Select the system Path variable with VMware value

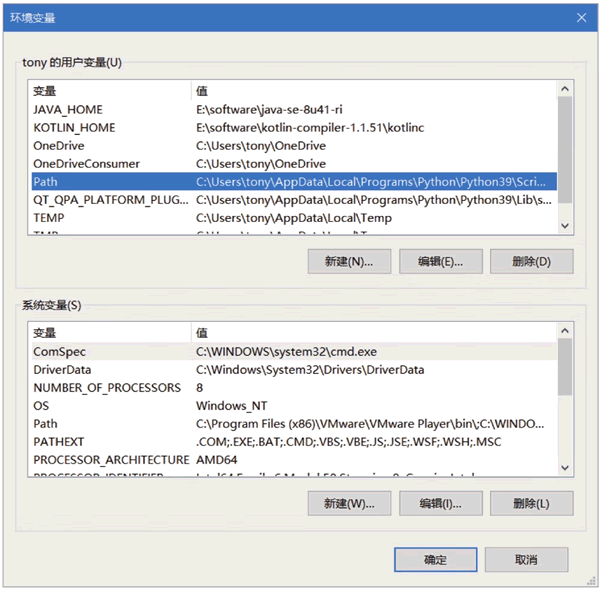click(294, 424)
